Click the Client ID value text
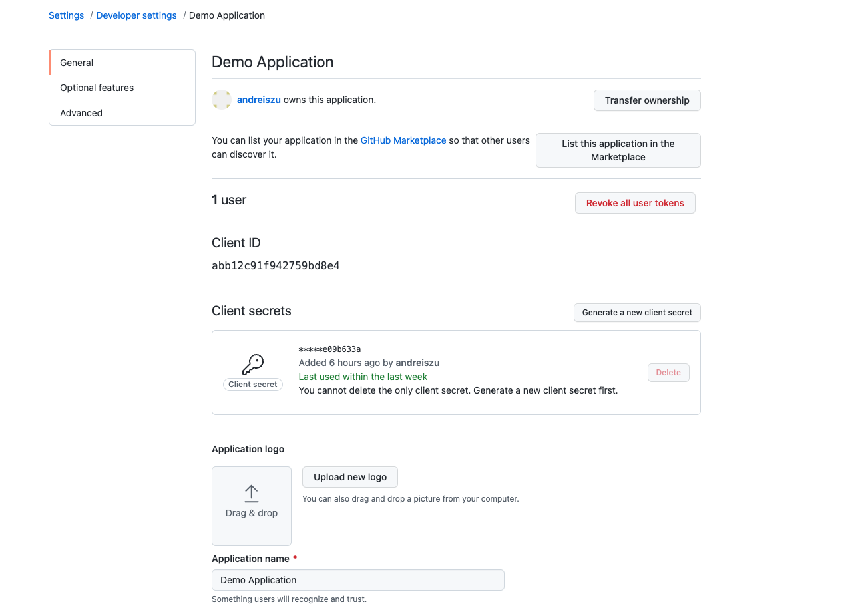Viewport: 854px width, 616px height. click(x=276, y=266)
